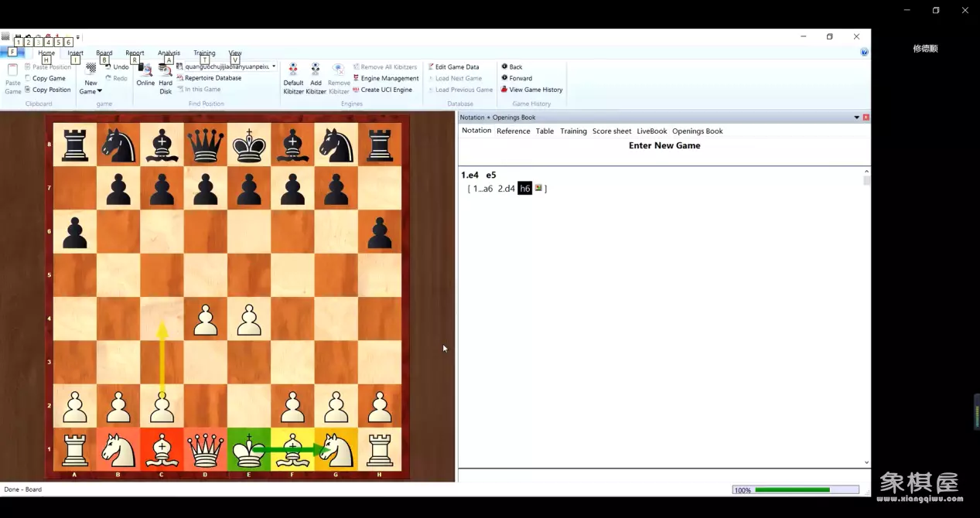Click Create UCI Engine
This screenshot has width=980, height=518.
tap(382, 90)
